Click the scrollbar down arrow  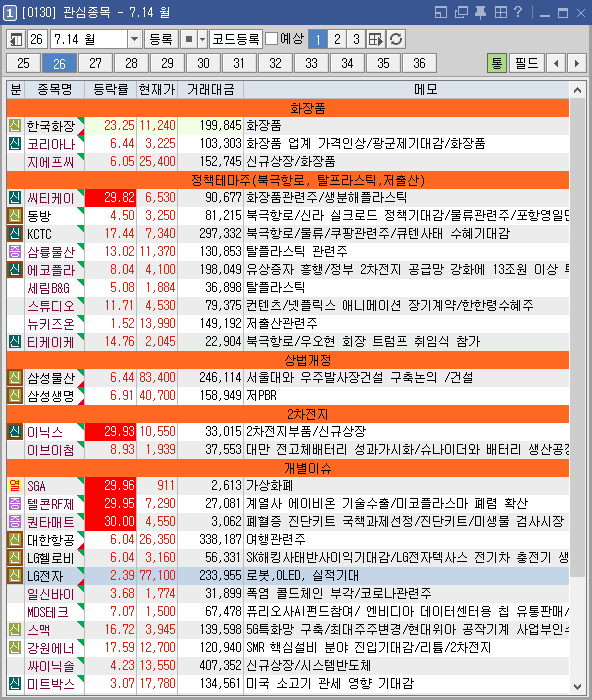[x=577, y=686]
